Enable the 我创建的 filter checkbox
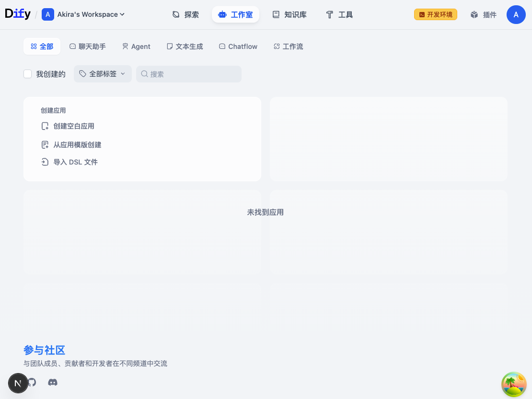The width and height of the screenshot is (532, 399). tap(27, 73)
